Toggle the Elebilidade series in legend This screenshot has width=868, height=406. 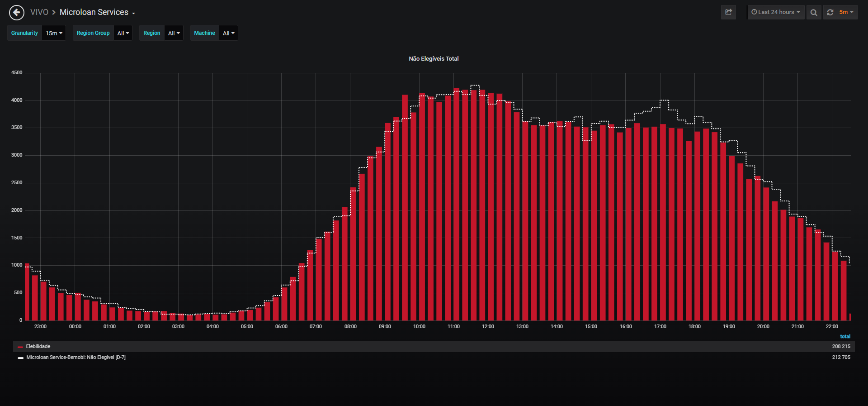tap(38, 346)
